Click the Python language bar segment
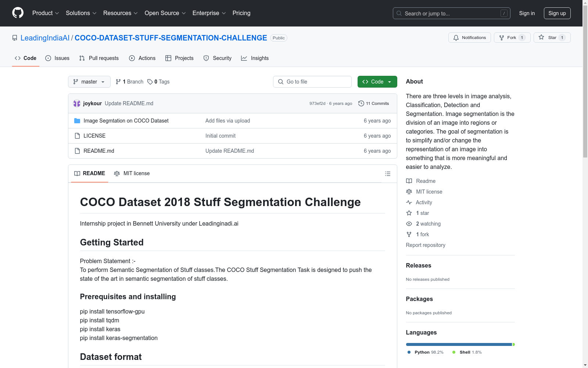Screen dimensions: 588x368 coord(459,344)
